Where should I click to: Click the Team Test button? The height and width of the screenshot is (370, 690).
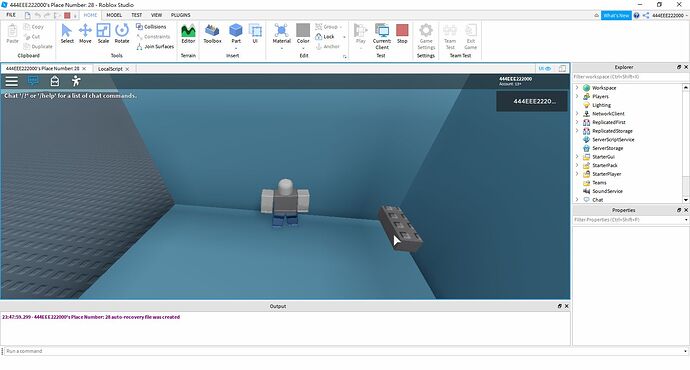450,36
